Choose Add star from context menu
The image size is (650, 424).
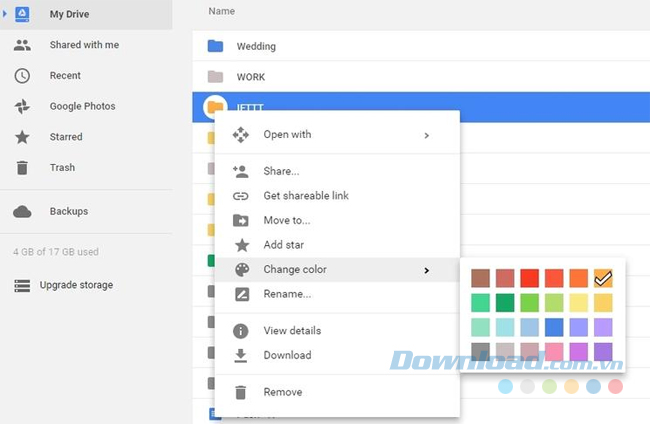(x=337, y=245)
